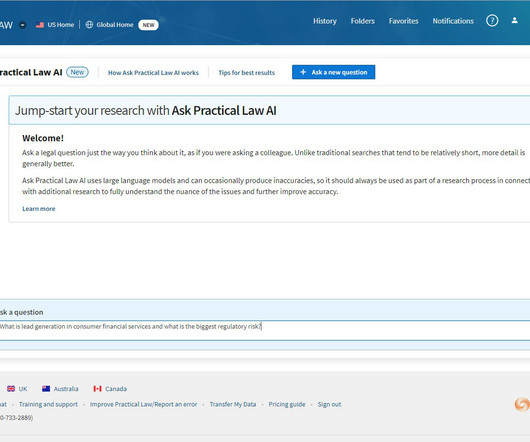Open the Folders menu
This screenshot has width=530, height=442.
pos(363,21)
